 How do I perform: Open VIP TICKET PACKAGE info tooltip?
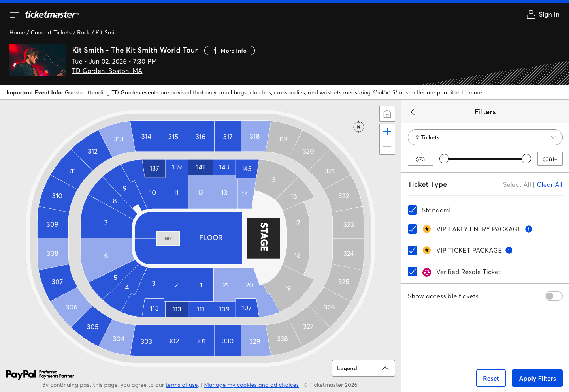pos(509,250)
